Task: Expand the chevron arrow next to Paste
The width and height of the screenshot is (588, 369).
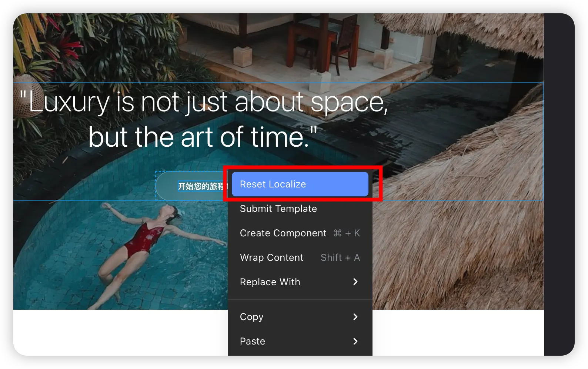Action: pyautogui.click(x=355, y=341)
